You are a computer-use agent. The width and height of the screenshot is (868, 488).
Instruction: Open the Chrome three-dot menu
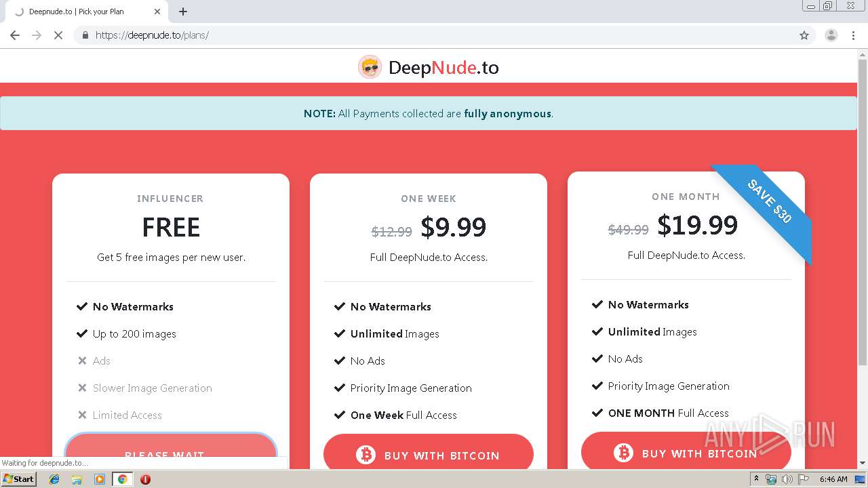point(854,35)
